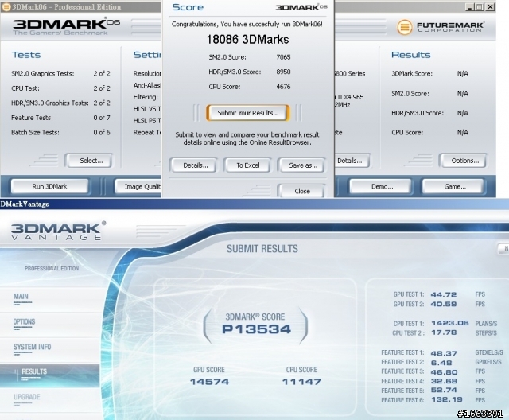This screenshot has width=509, height=420.
Task: Click GPU TEST 1 value 44.72
Action: pyautogui.click(x=444, y=294)
